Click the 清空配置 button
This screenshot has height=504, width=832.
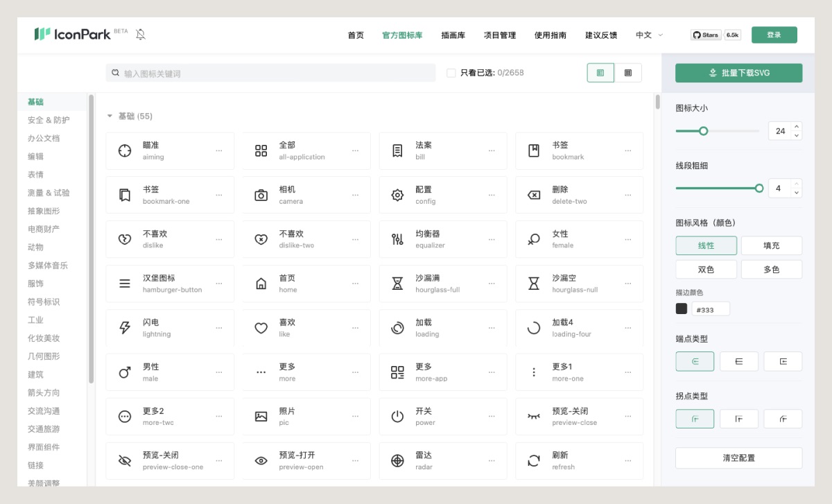click(739, 458)
